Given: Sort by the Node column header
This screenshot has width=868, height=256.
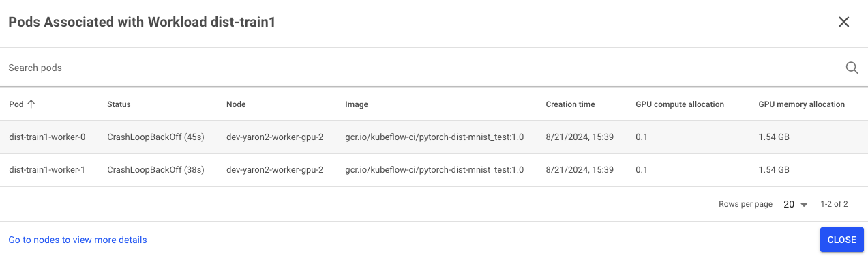Looking at the screenshot, I should (x=236, y=104).
